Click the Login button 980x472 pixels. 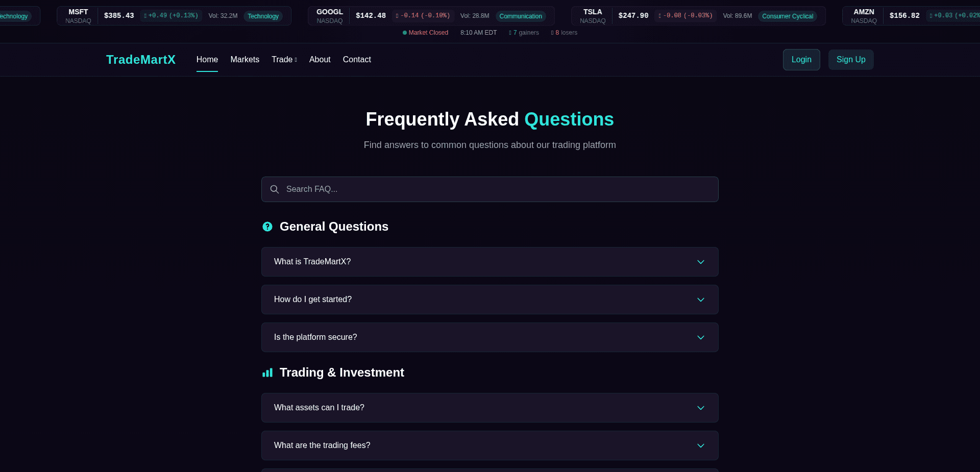801,60
